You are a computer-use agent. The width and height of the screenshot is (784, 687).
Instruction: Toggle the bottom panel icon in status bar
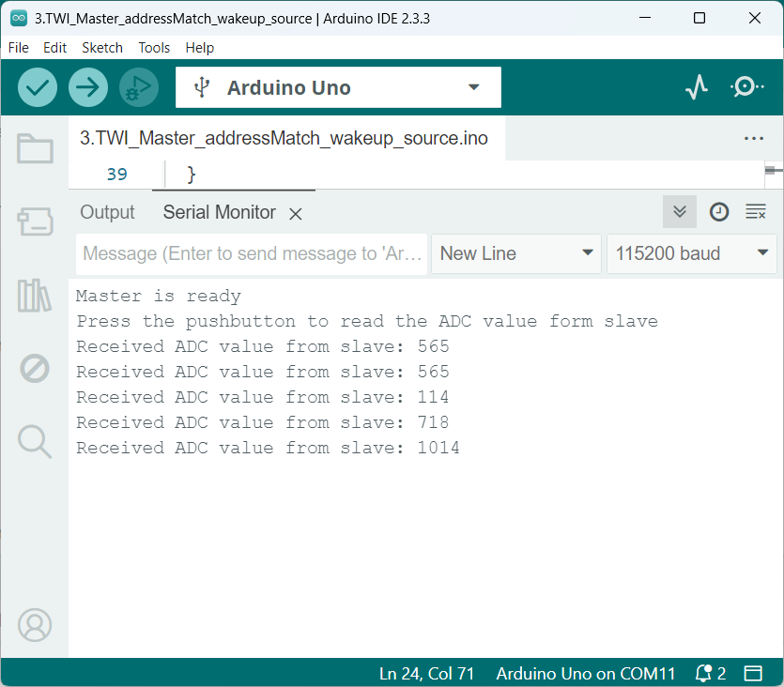coord(753,673)
